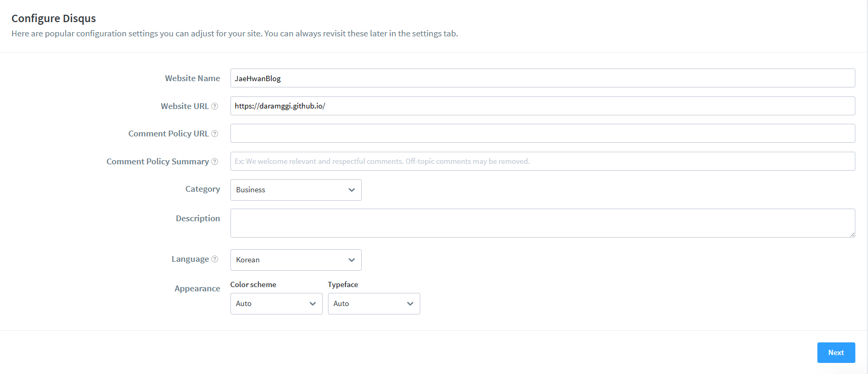
Task: Click the Comment Policy URL input field
Action: 543,133
